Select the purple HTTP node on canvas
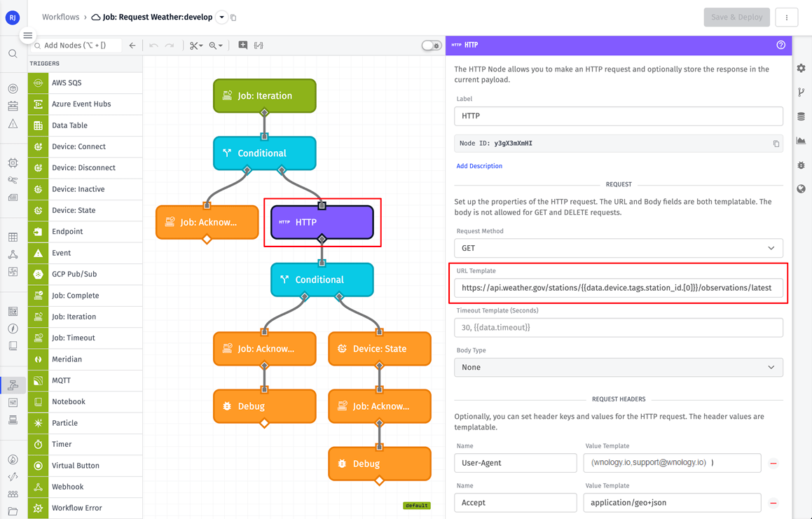Viewport: 812px width, 519px height. click(x=322, y=222)
